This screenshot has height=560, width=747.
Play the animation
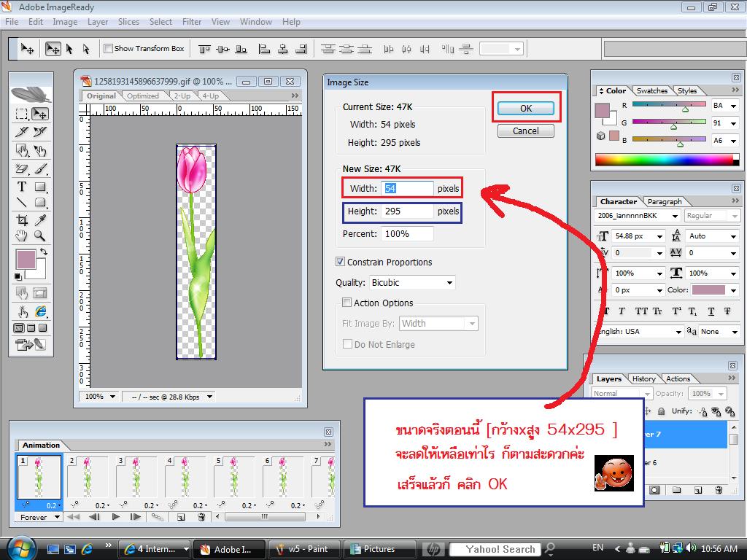click(115, 517)
